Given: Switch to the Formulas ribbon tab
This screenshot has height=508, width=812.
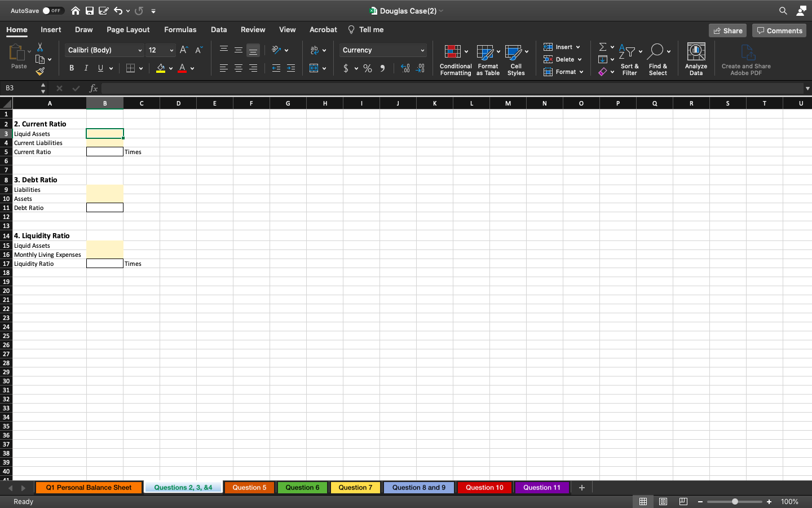Looking at the screenshot, I should [x=180, y=29].
